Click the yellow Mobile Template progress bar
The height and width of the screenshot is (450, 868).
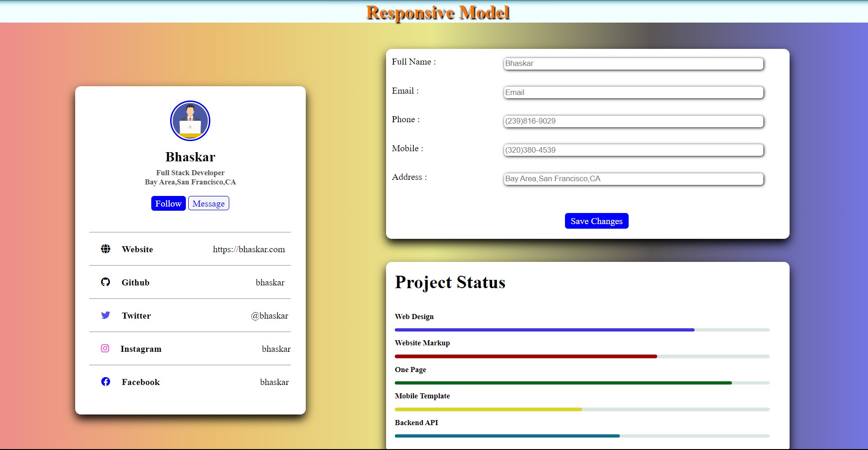pos(582,409)
